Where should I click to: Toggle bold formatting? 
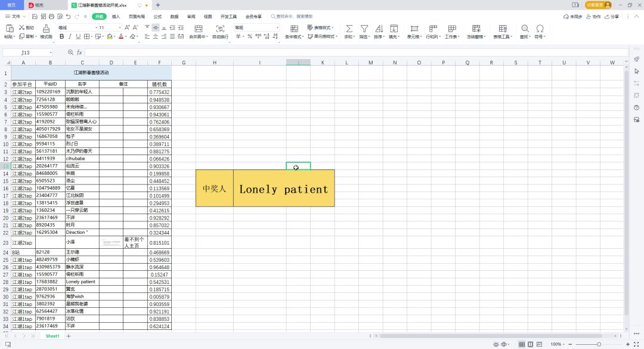point(61,37)
